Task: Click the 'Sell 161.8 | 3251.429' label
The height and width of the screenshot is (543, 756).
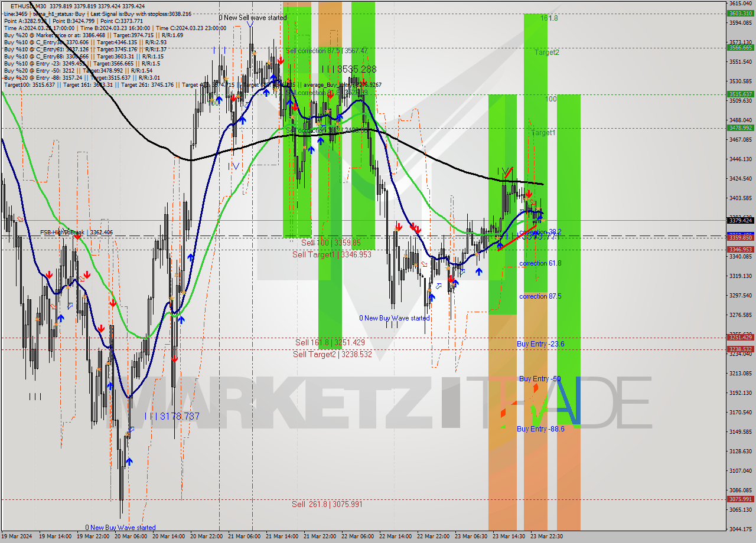Action: pos(330,342)
